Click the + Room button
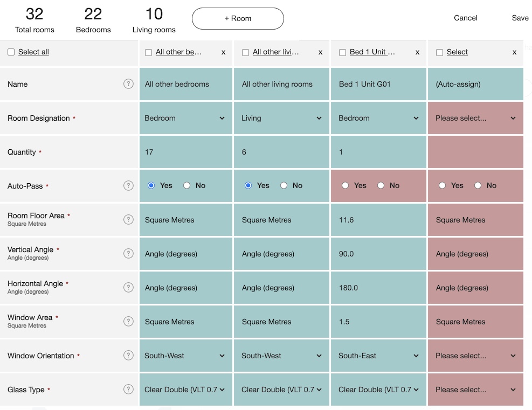The image size is (532, 410). [x=237, y=18]
